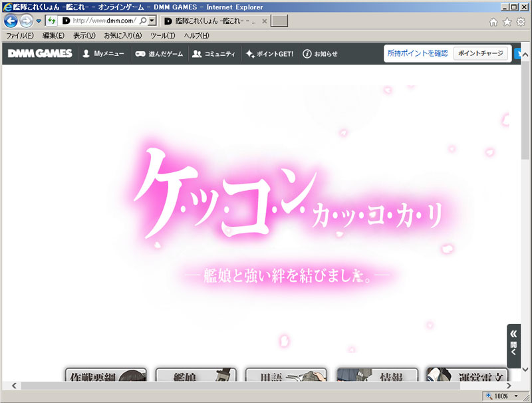Viewport: 532px width, 403px height.
Task: Open a new blank tab
Action: click(x=279, y=21)
